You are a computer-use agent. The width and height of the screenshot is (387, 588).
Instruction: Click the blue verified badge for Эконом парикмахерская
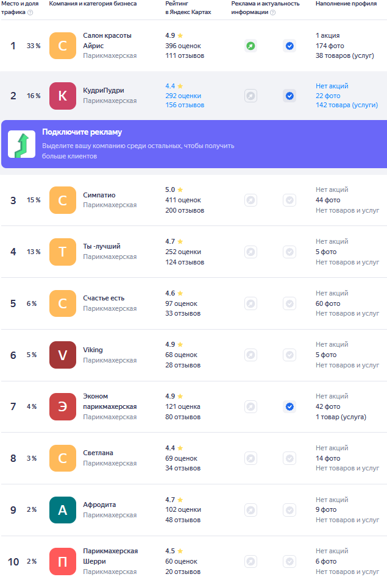(x=289, y=406)
